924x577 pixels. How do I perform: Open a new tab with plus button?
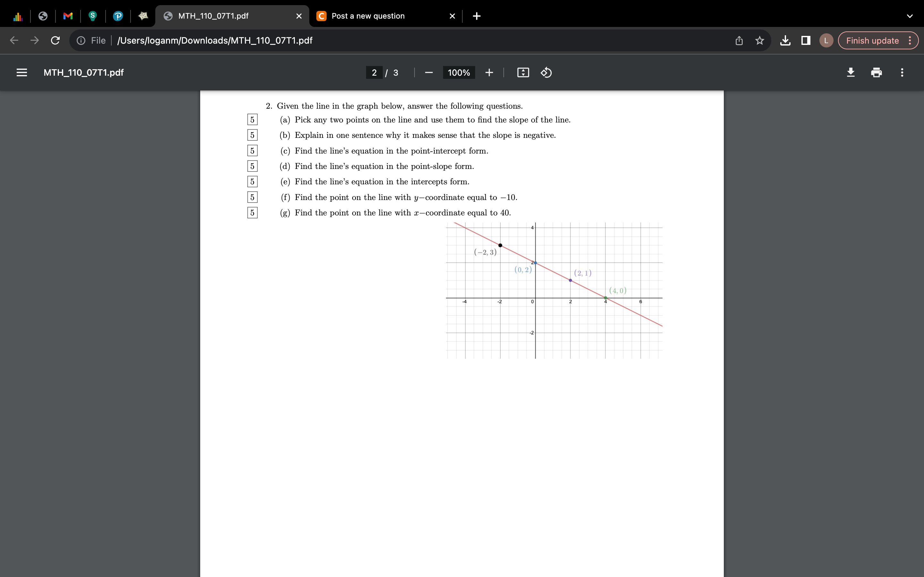[x=476, y=16]
